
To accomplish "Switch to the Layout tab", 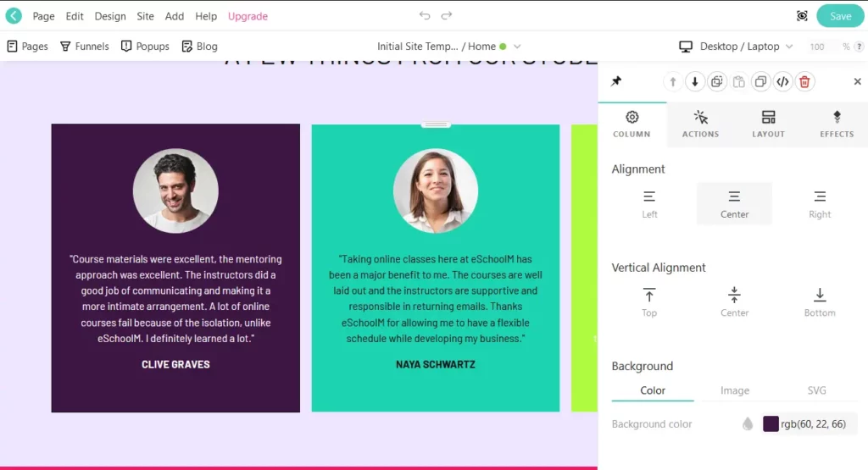I will 768,124.
